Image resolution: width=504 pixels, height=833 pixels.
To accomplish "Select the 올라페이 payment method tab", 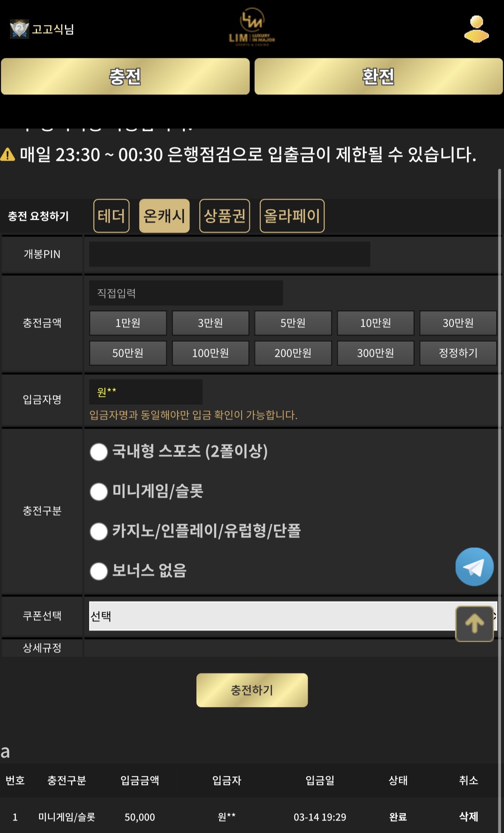I will tap(292, 216).
